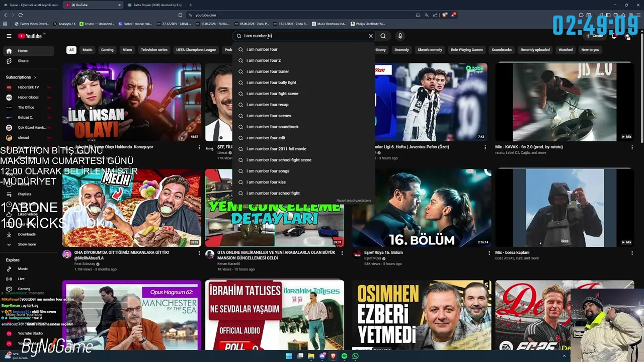Choose suggestion 'i am number four 2'
The height and width of the screenshot is (362, 644).
[x=304, y=60]
